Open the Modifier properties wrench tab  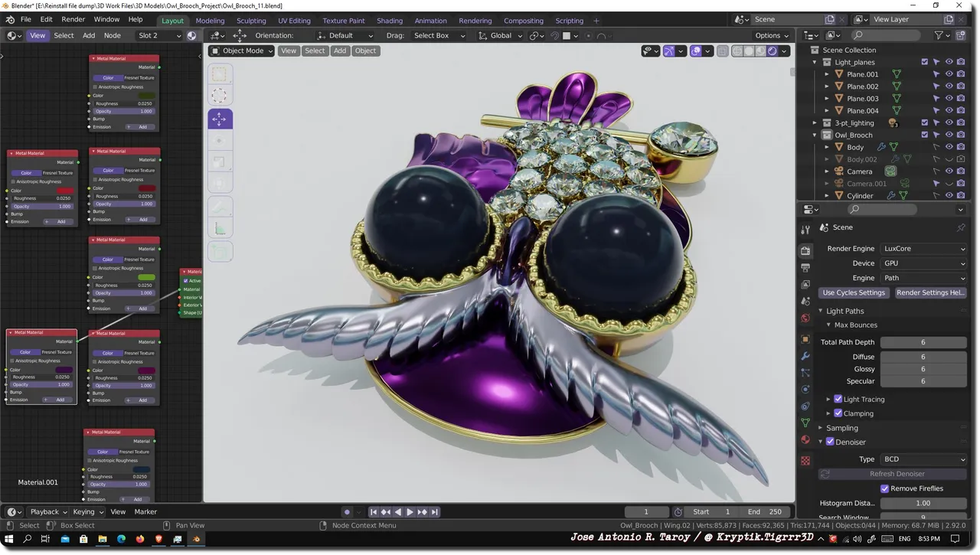pyautogui.click(x=805, y=356)
